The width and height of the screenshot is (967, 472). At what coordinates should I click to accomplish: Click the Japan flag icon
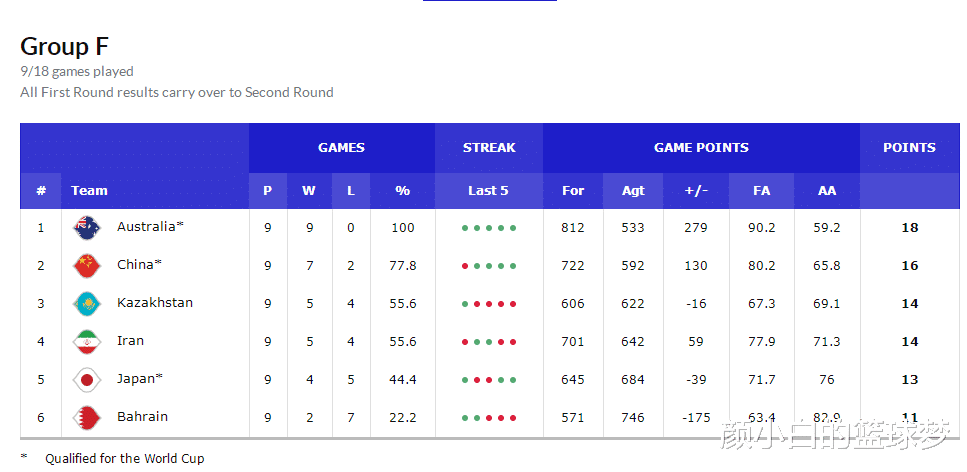87,379
